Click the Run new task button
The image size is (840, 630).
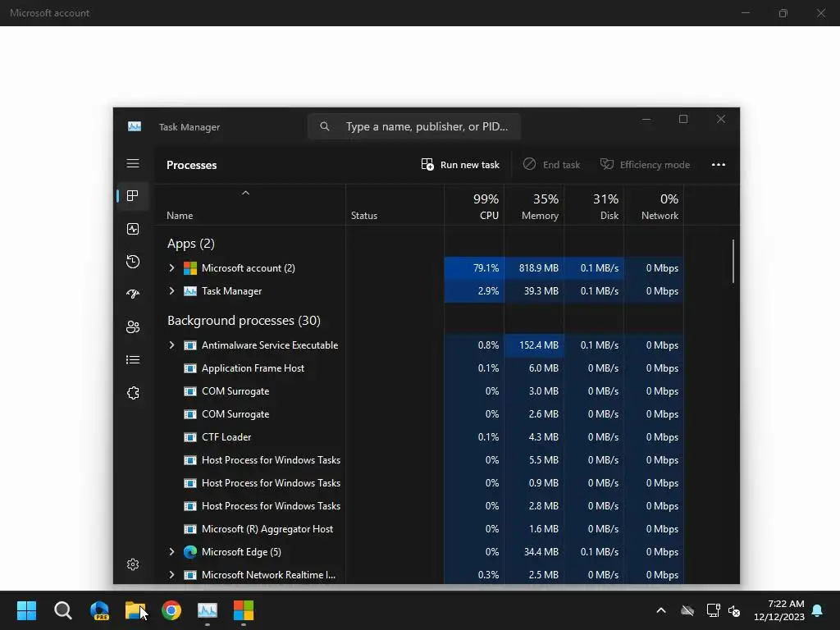coord(460,164)
